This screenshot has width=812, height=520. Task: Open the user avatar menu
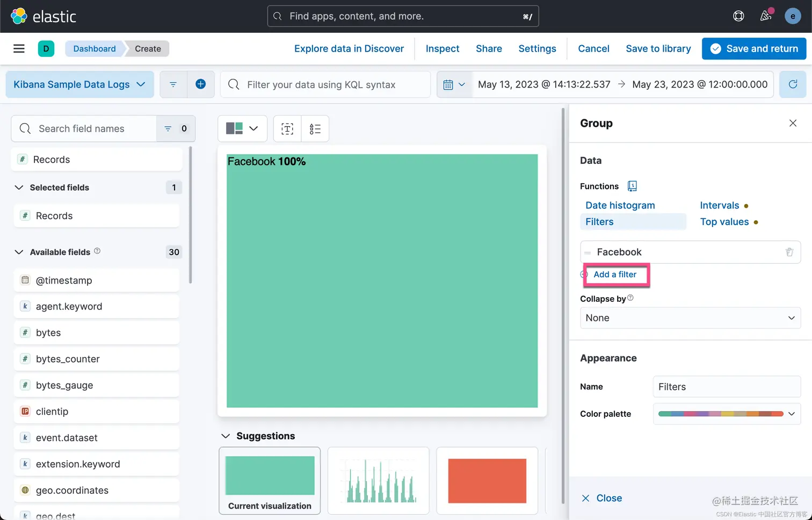point(793,16)
